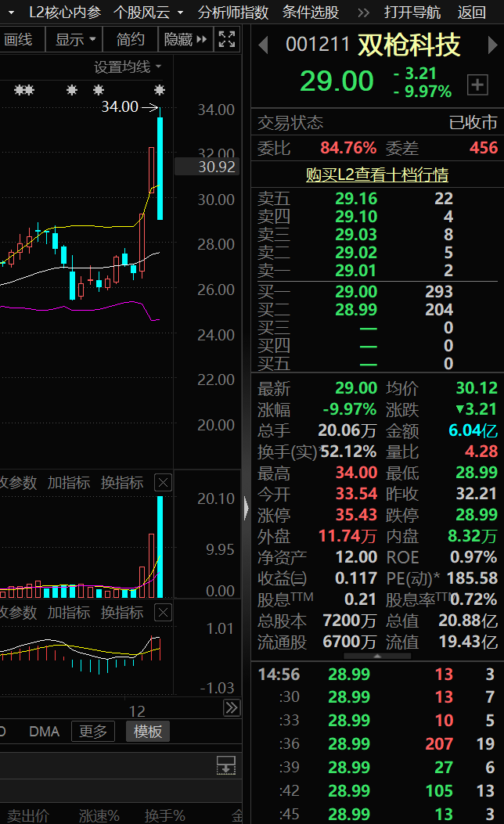Viewport: 504px width, 824px height.
Task: Click the PE(动) value 185.58
Action: coord(472,578)
